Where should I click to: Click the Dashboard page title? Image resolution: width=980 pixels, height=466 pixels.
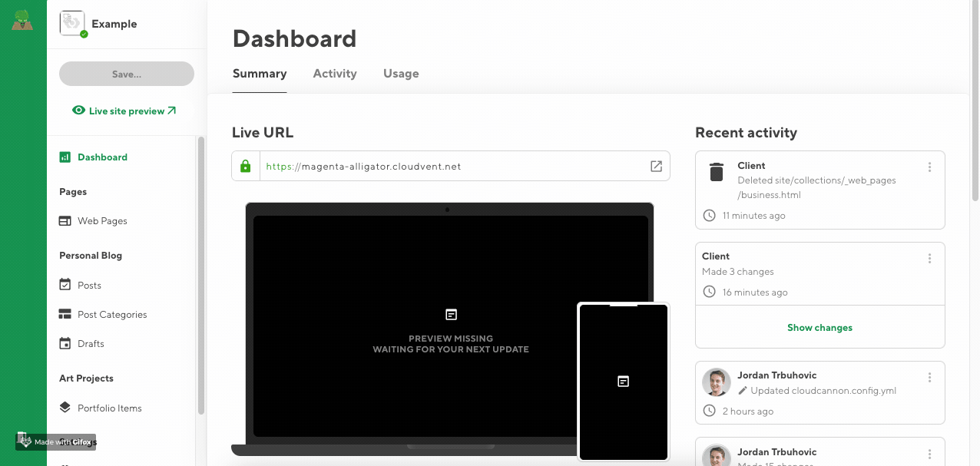coord(295,38)
